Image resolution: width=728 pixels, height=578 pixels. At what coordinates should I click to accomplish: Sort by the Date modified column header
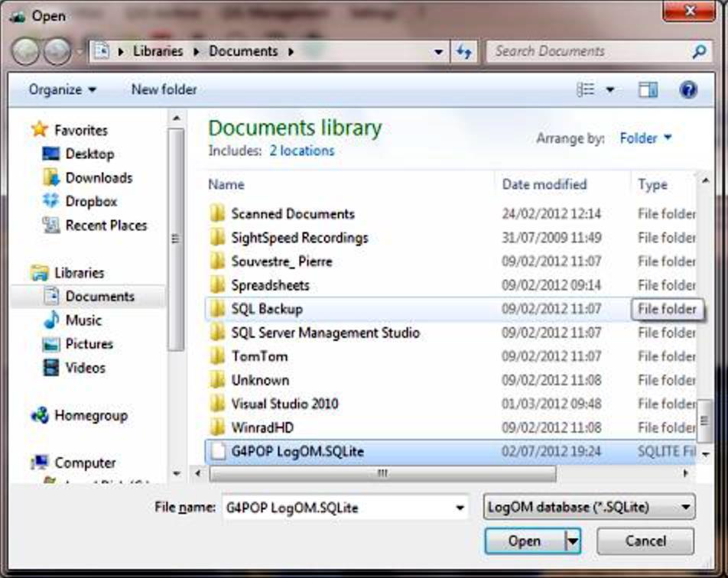(544, 184)
